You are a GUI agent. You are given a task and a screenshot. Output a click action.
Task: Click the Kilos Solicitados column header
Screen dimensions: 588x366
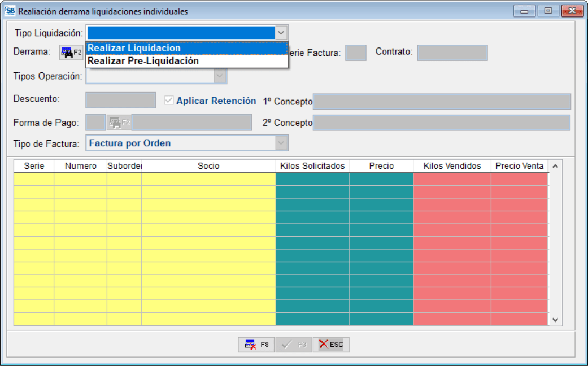[x=312, y=166]
